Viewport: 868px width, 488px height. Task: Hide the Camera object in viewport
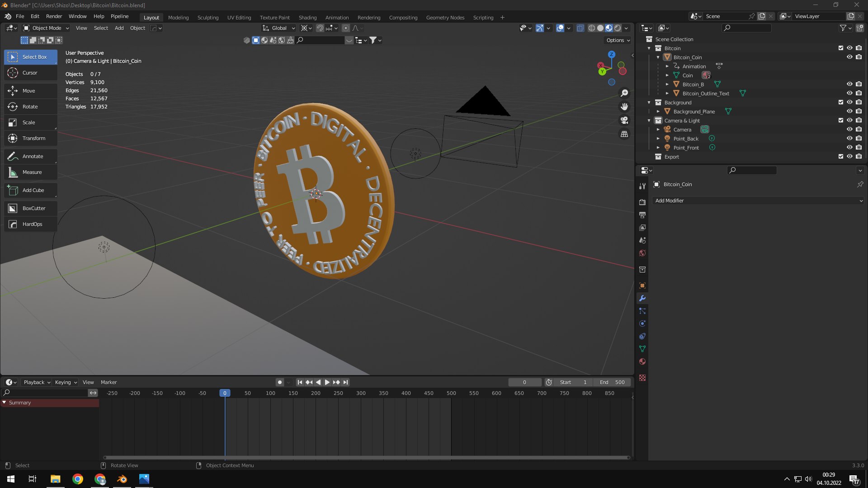849,129
